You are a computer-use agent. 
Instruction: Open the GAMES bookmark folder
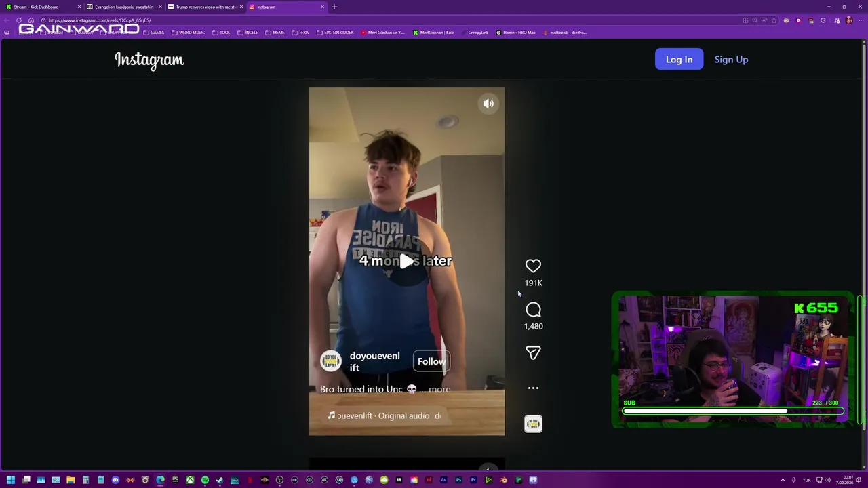point(154,33)
